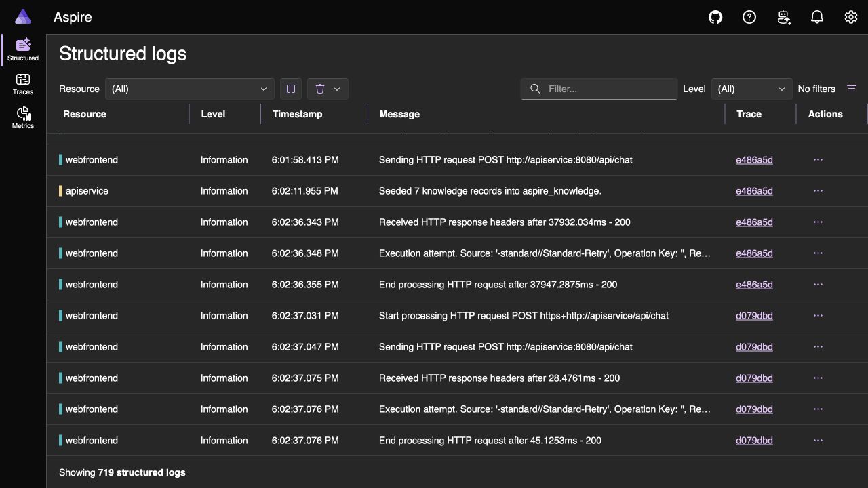Open actions menu for 6:02:37.031 PM row
The width and height of the screenshot is (868, 488).
(x=818, y=316)
